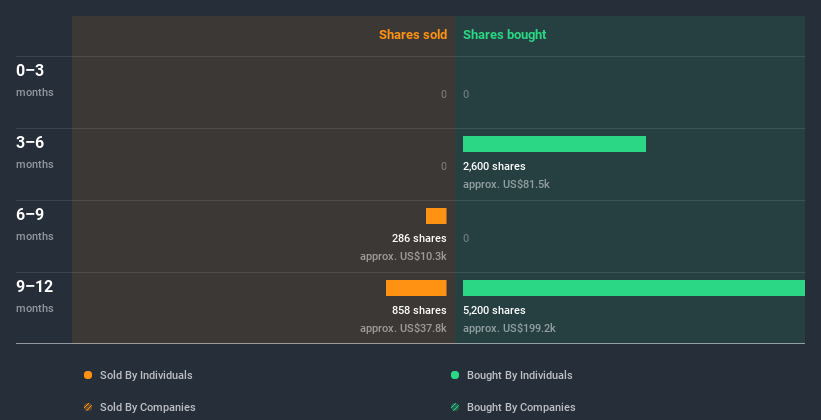Screen dimensions: 821x420
Task: Select the 3–6 months row label
Action: click(x=35, y=152)
